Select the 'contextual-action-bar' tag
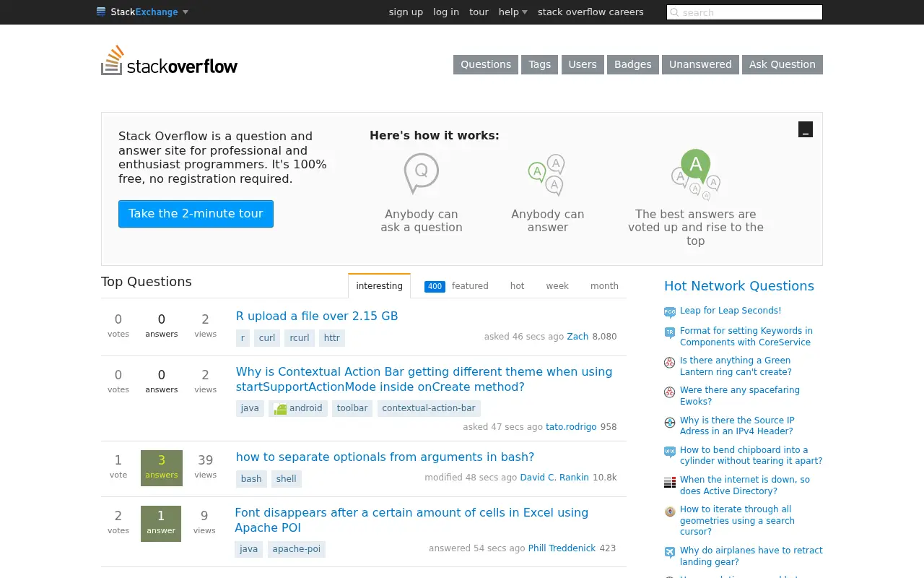This screenshot has width=924, height=578. (x=429, y=408)
